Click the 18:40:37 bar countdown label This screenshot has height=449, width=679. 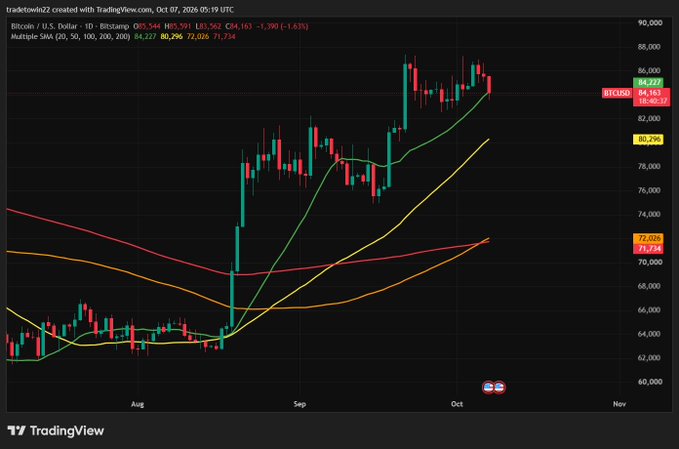[652, 101]
